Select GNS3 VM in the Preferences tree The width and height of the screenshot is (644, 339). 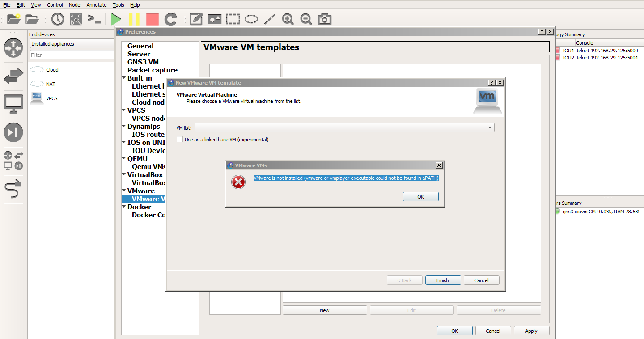(143, 62)
